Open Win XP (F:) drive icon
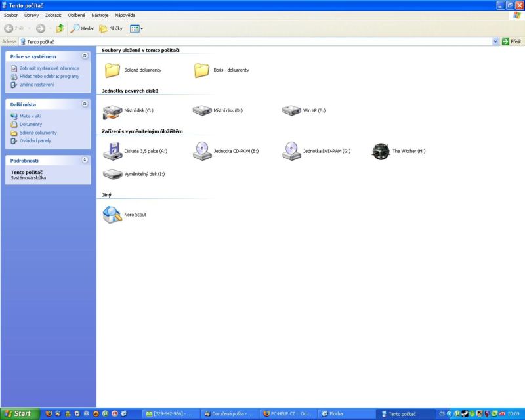This screenshot has width=525, height=420. coord(291,110)
